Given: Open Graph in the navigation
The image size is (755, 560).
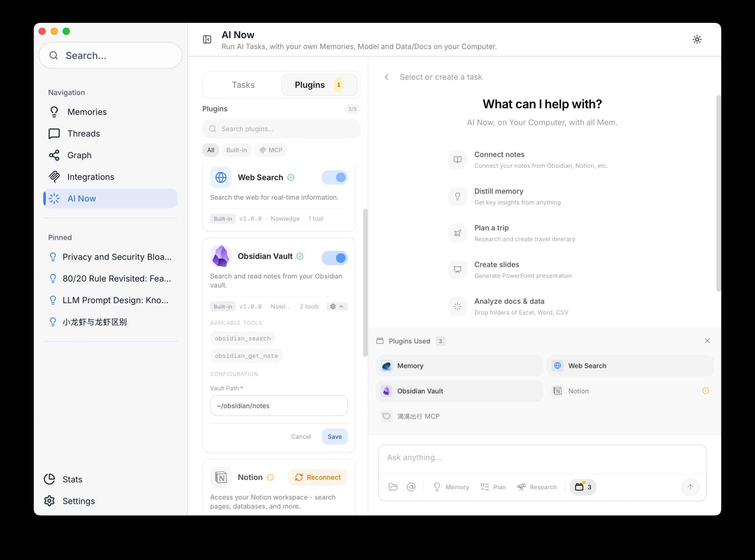Looking at the screenshot, I should point(79,155).
